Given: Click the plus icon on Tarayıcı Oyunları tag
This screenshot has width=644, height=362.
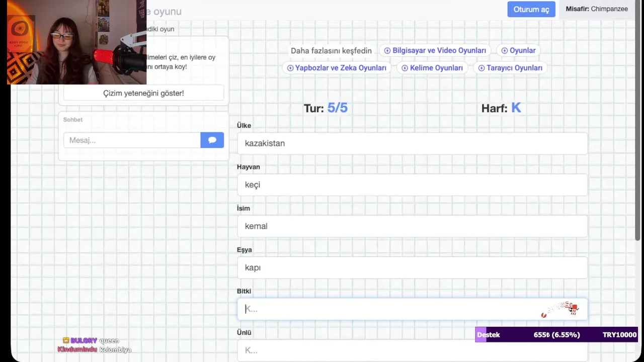Looking at the screenshot, I should (481, 68).
